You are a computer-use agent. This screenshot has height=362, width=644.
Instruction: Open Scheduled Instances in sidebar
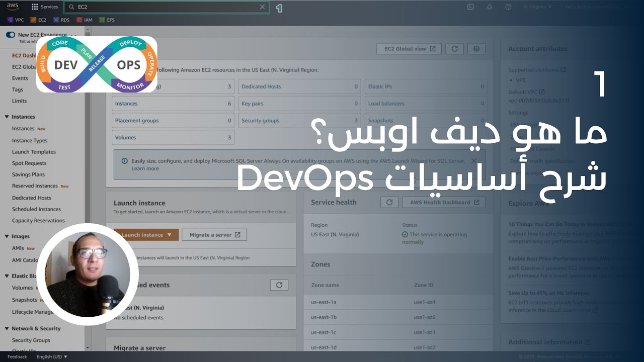click(x=36, y=209)
